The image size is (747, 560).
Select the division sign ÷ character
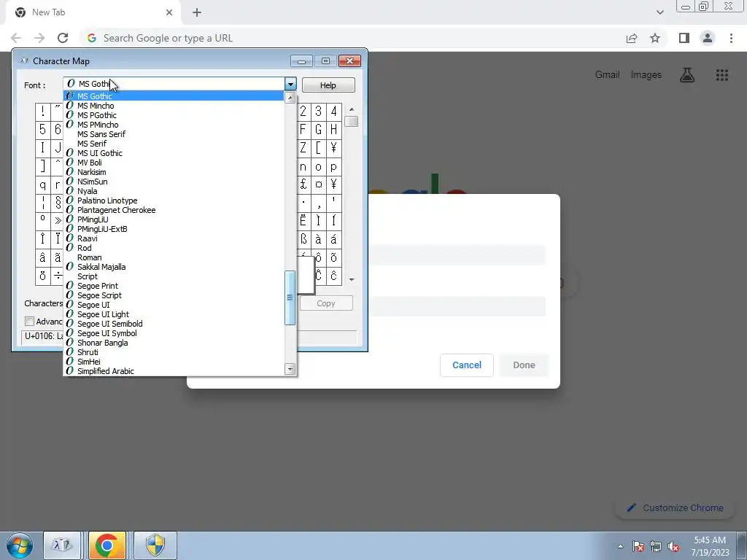[58, 276]
